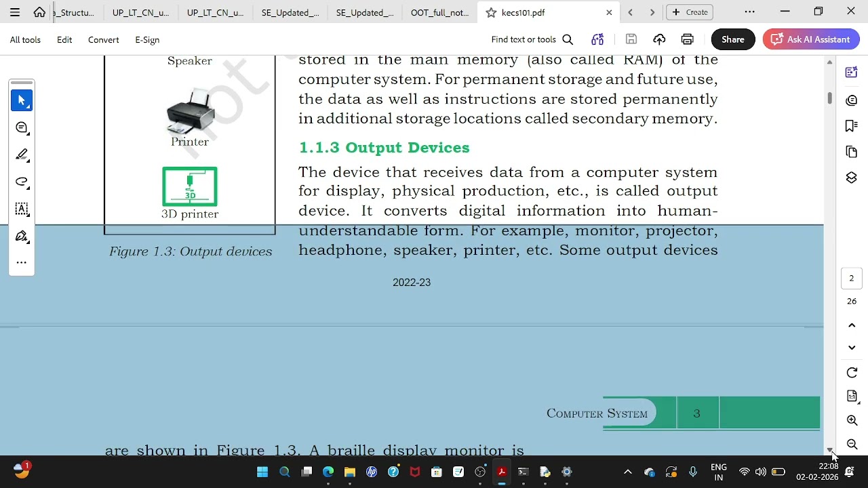Save the document with disk icon
This screenshot has width=868, height=488.
click(631, 39)
